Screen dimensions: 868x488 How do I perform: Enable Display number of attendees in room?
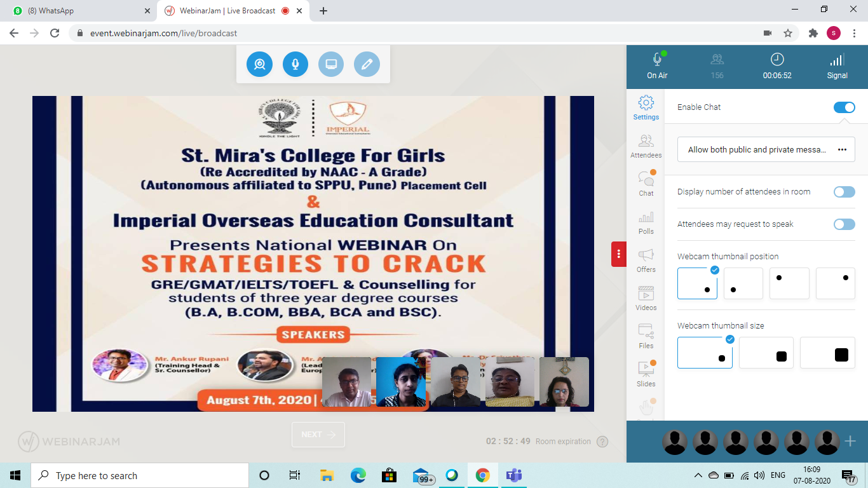(x=844, y=191)
